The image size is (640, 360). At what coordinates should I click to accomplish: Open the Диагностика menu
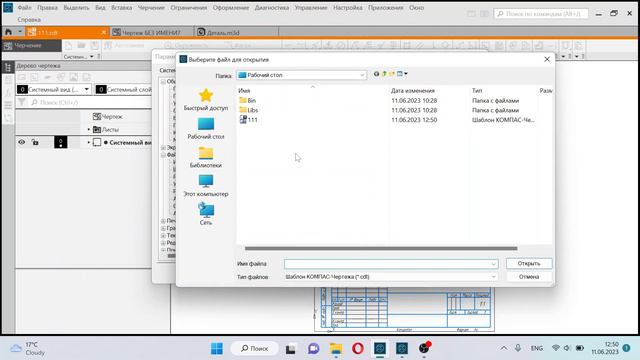272,8
